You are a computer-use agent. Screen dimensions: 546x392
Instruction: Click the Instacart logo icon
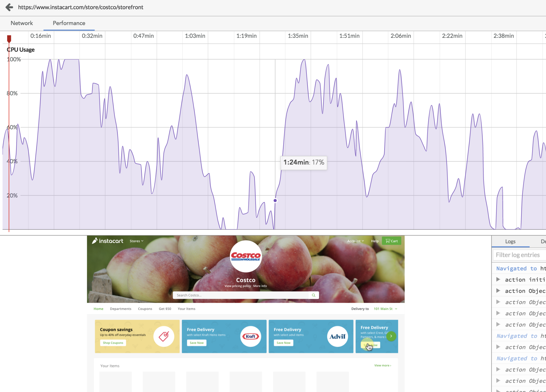[x=95, y=240]
